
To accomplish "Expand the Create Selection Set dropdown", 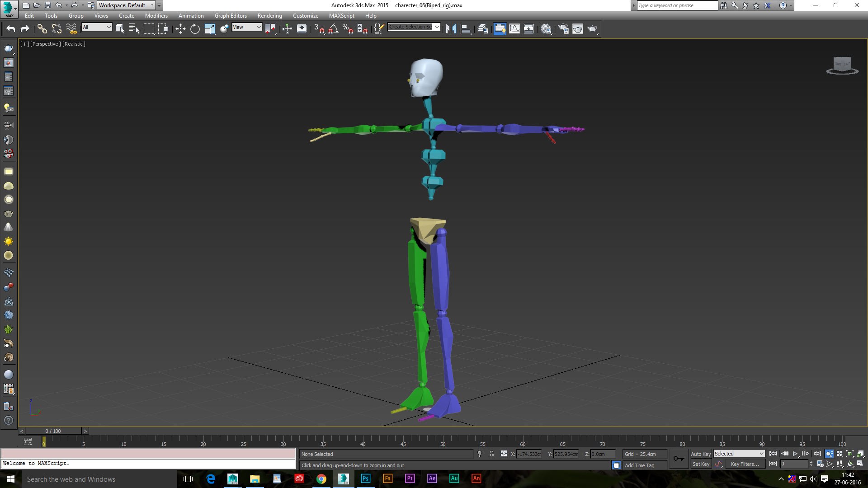I will tap(437, 27).
